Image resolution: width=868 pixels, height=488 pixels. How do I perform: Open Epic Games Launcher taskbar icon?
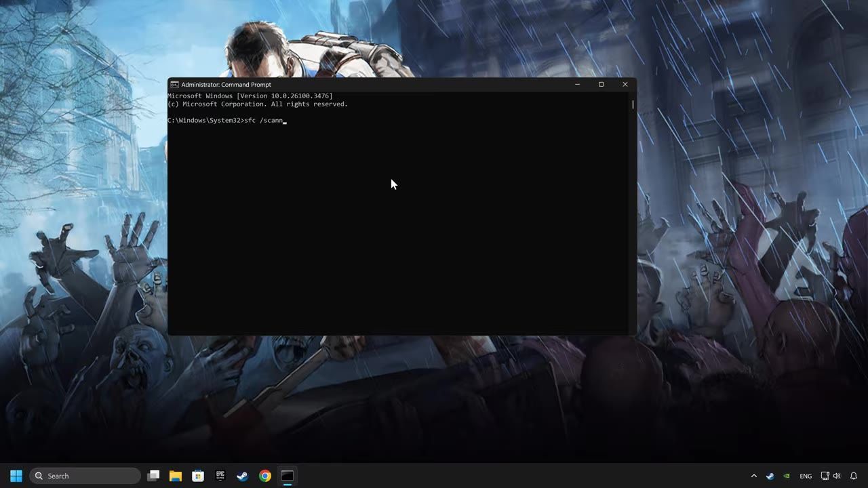coord(220,476)
